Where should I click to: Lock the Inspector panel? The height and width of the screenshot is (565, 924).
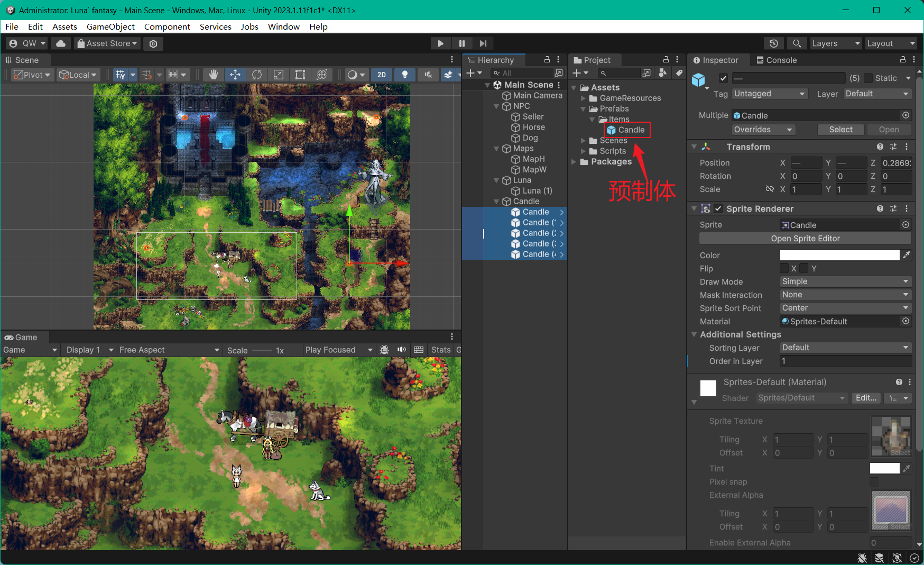[x=903, y=60]
